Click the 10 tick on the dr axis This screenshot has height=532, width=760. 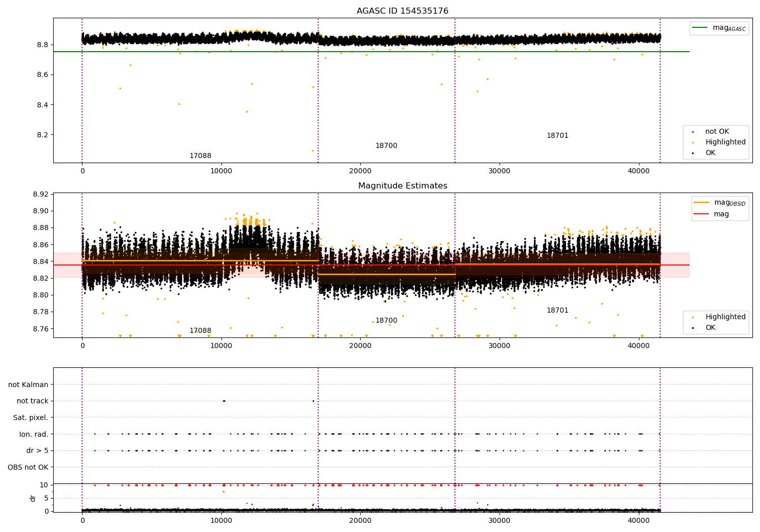pyautogui.click(x=44, y=485)
